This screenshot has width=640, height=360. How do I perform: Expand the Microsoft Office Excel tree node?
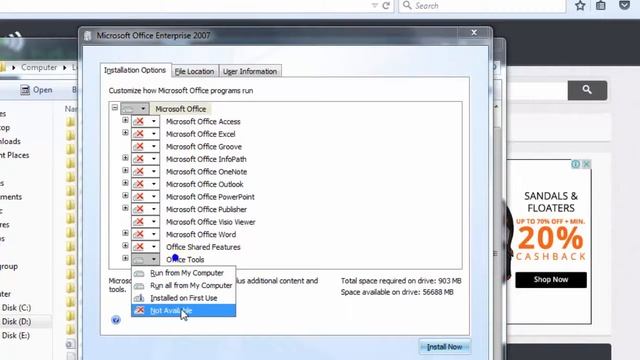pyautogui.click(x=125, y=133)
